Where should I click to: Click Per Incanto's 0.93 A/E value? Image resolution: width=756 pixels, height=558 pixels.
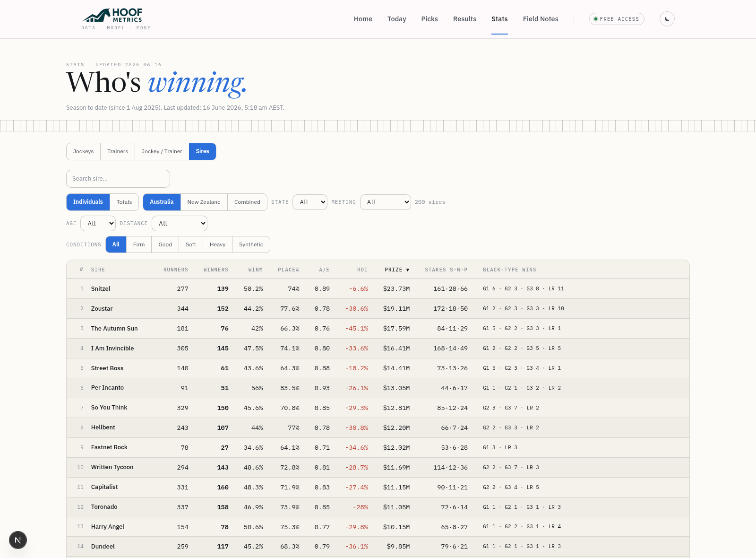(322, 388)
